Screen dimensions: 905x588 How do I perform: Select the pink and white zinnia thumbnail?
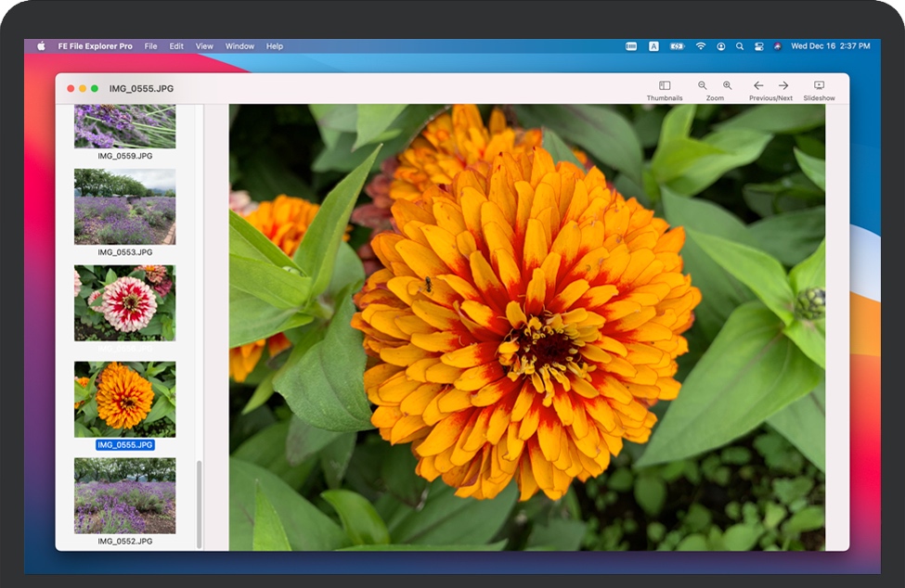(124, 303)
